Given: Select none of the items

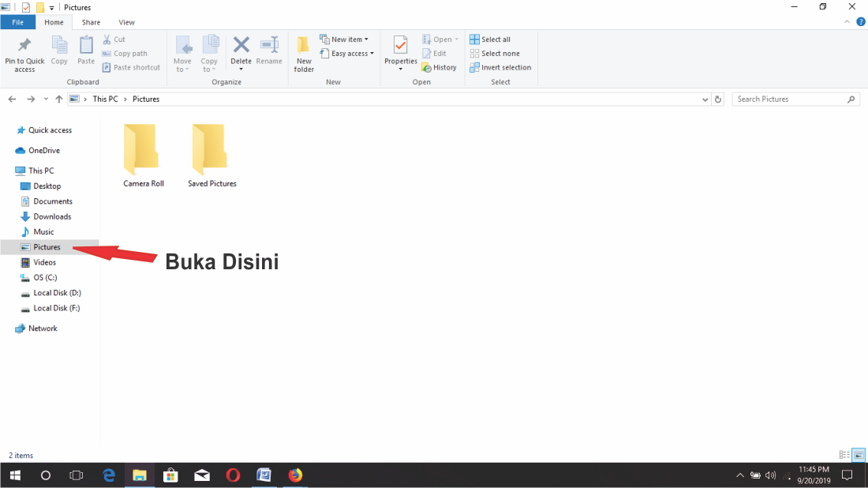Looking at the screenshot, I should [x=496, y=53].
